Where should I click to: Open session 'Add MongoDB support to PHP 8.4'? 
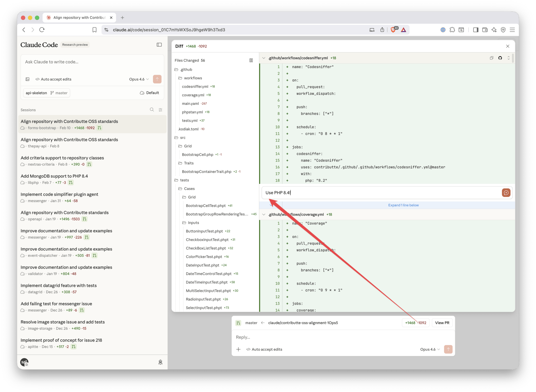[92, 179]
